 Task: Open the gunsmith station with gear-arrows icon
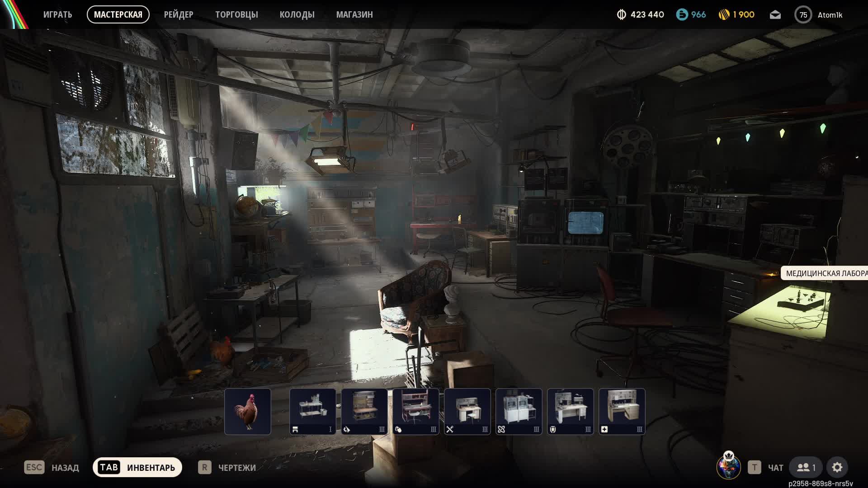364,411
